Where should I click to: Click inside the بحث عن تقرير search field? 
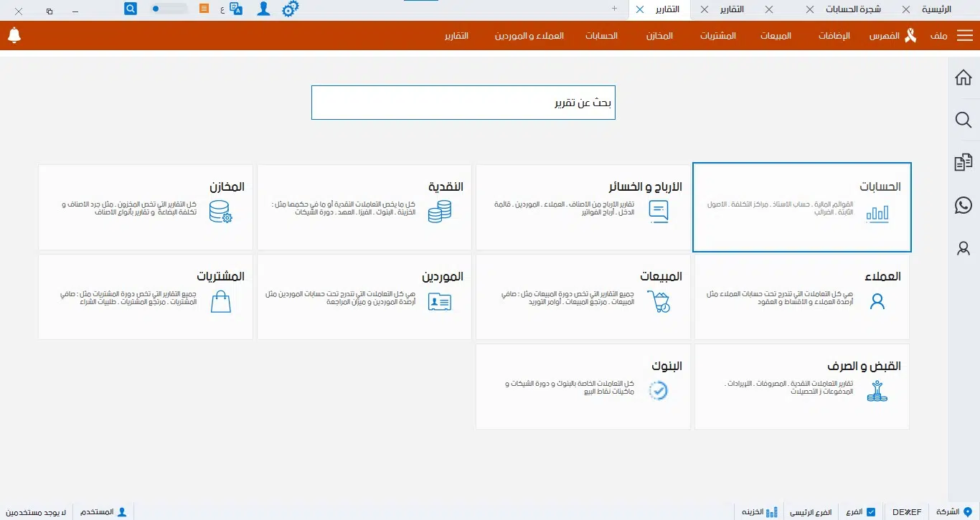pyautogui.click(x=463, y=102)
